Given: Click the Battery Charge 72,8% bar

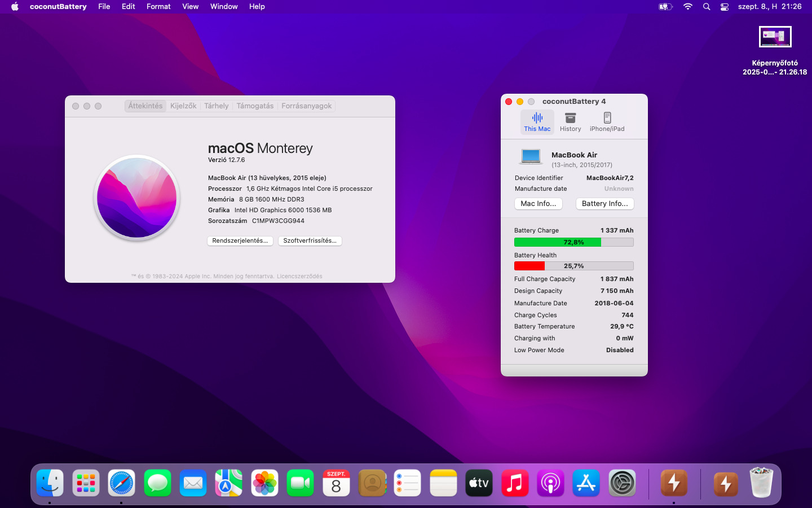Looking at the screenshot, I should pyautogui.click(x=574, y=242).
